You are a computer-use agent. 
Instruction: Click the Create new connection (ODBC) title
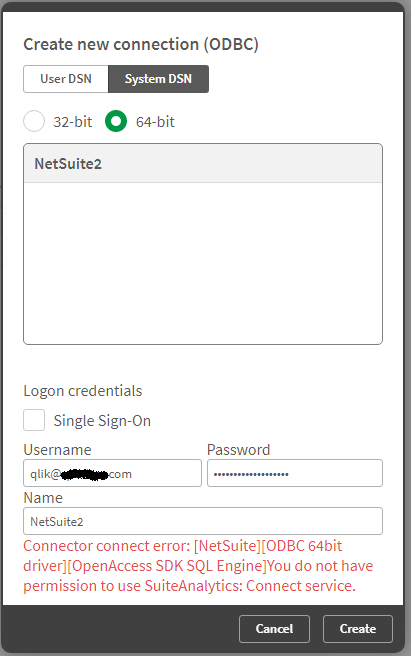click(141, 44)
